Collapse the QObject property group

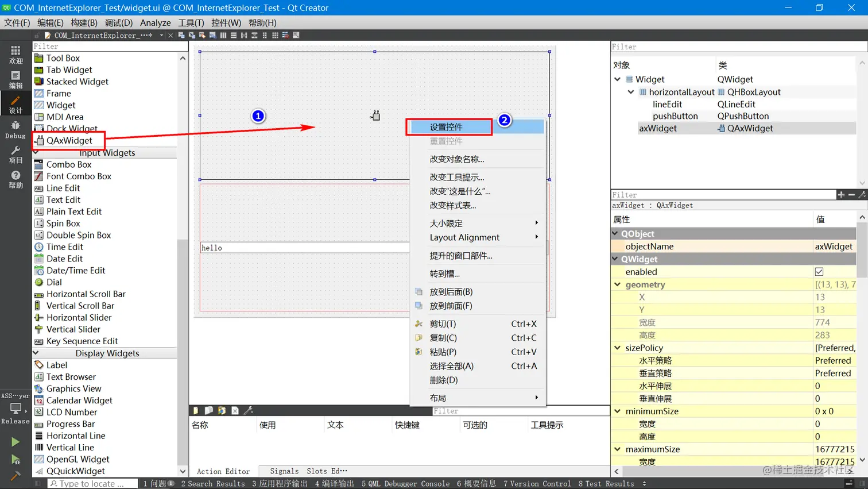point(615,234)
